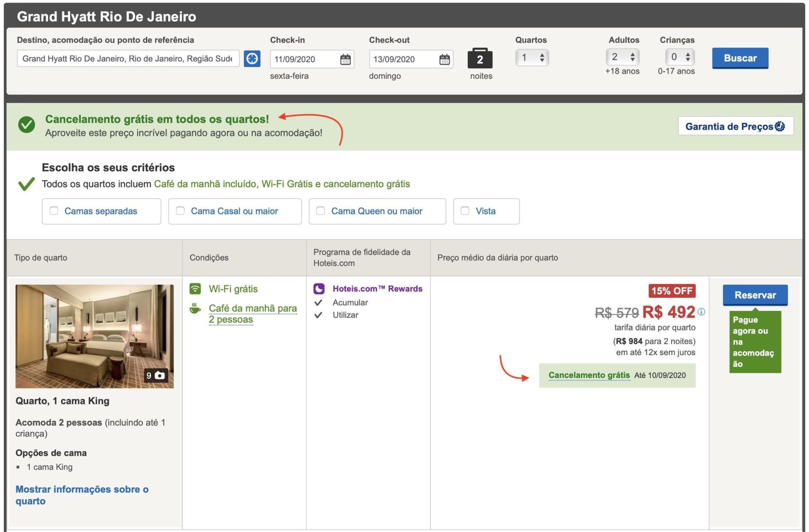Click the Utilizar rewards line

coord(345,315)
